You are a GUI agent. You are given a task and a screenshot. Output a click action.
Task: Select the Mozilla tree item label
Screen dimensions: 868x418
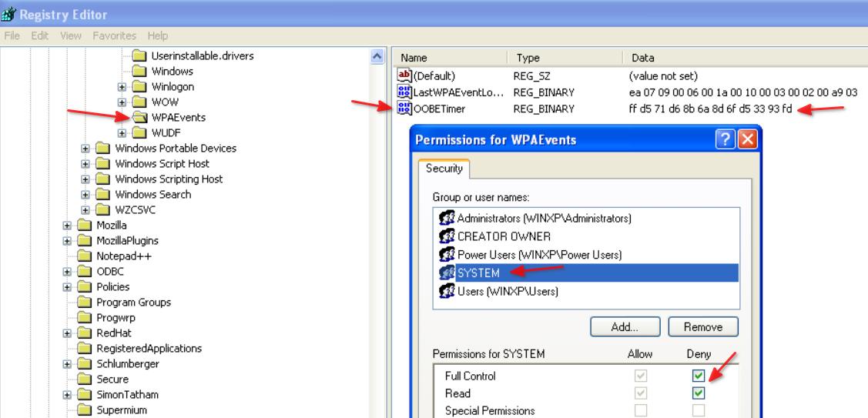click(x=111, y=226)
